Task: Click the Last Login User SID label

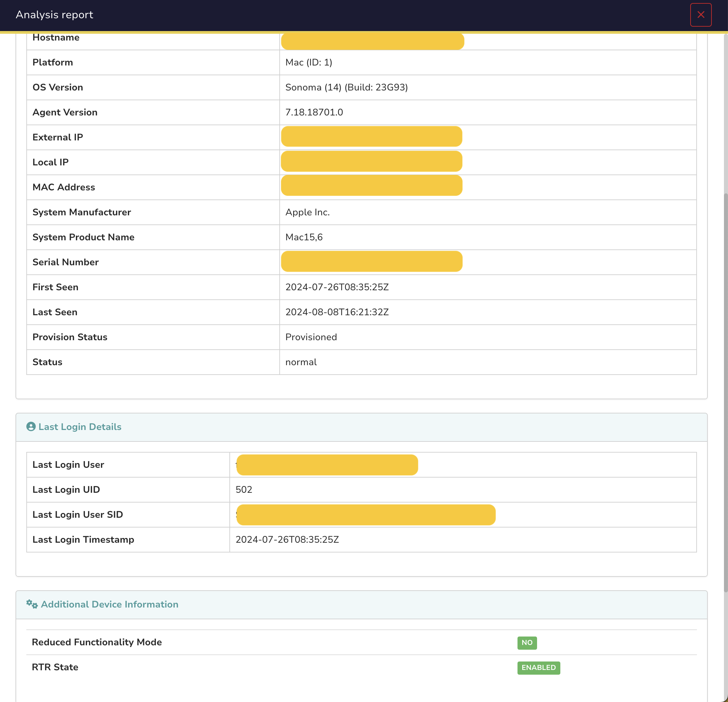Action: pyautogui.click(x=78, y=514)
